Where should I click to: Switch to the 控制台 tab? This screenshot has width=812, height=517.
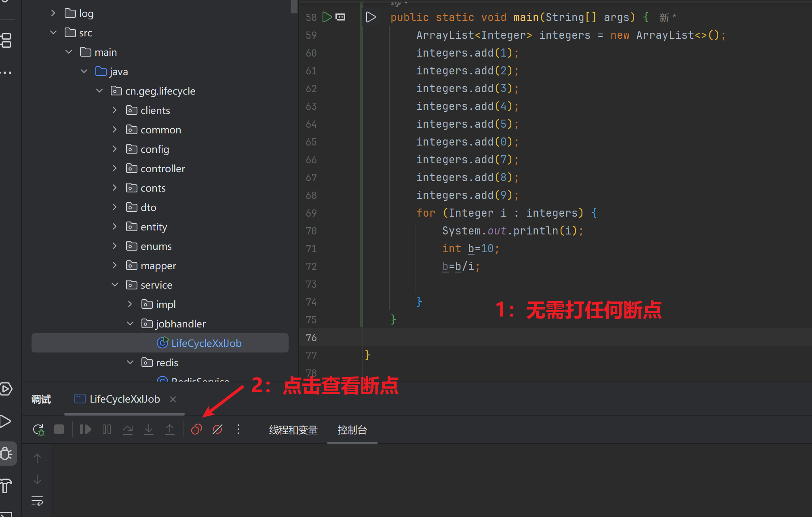tap(352, 430)
